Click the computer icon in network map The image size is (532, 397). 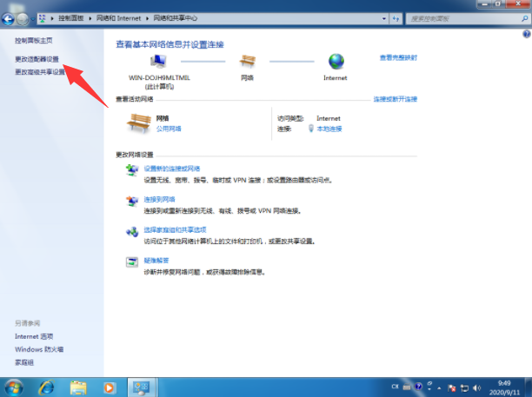point(158,62)
